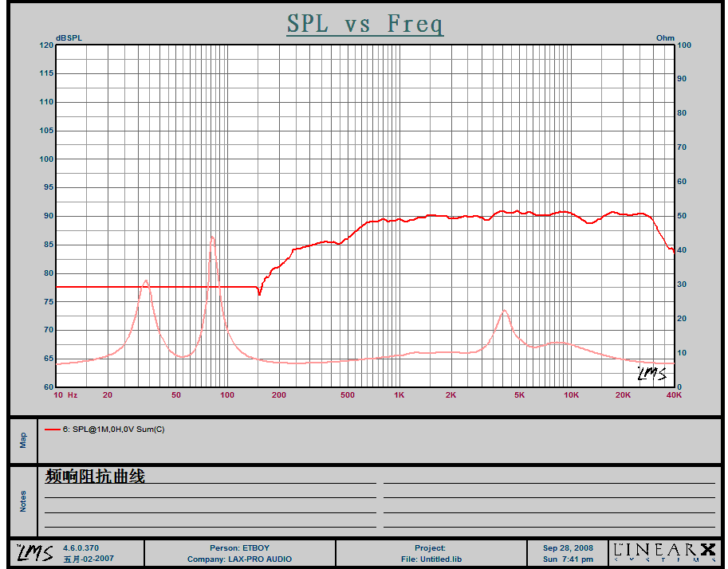Click the date 五月-02-2007
The width and height of the screenshot is (728, 569).
click(89, 559)
